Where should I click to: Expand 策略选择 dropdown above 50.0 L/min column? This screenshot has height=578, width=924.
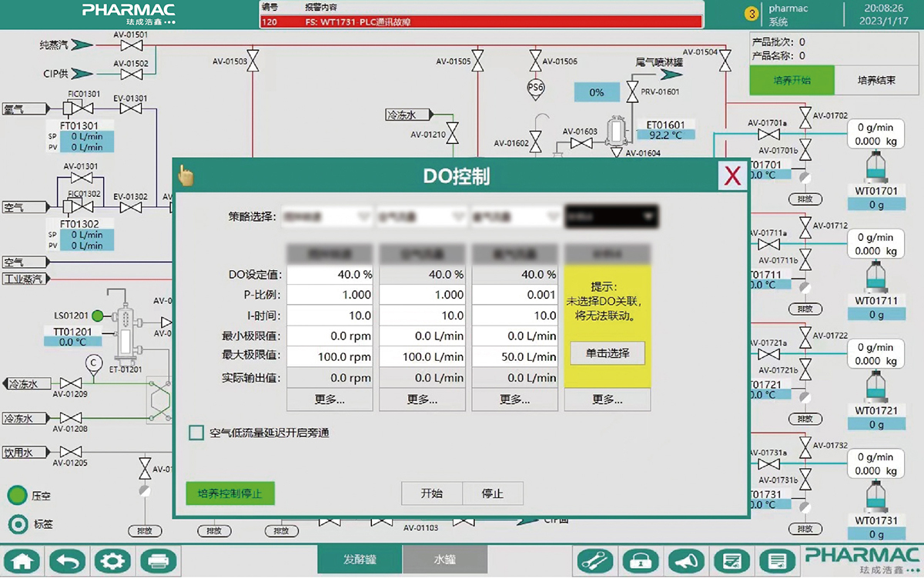tap(514, 217)
